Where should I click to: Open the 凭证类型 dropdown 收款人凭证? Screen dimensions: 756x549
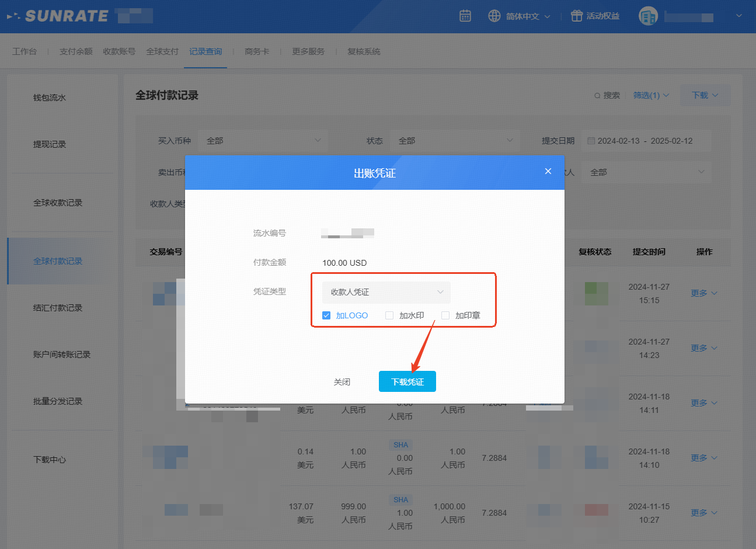pos(386,292)
